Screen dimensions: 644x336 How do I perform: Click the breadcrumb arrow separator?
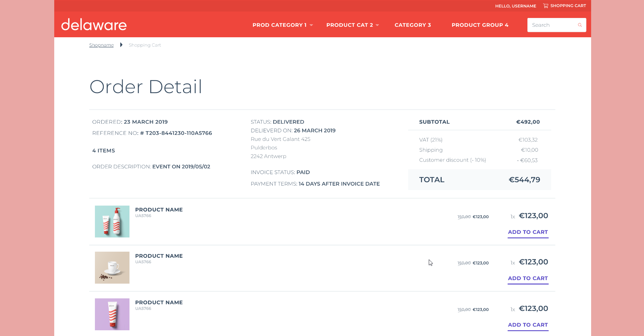coord(121,45)
